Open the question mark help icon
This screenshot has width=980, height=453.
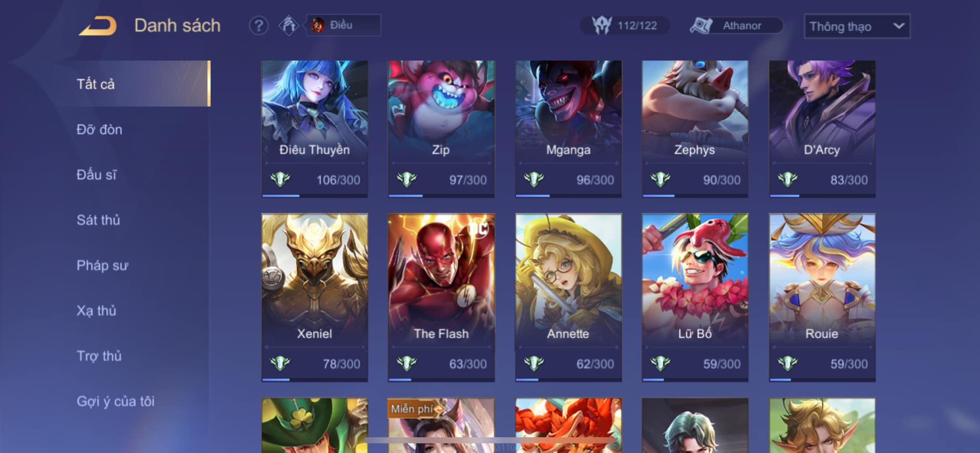(x=259, y=25)
